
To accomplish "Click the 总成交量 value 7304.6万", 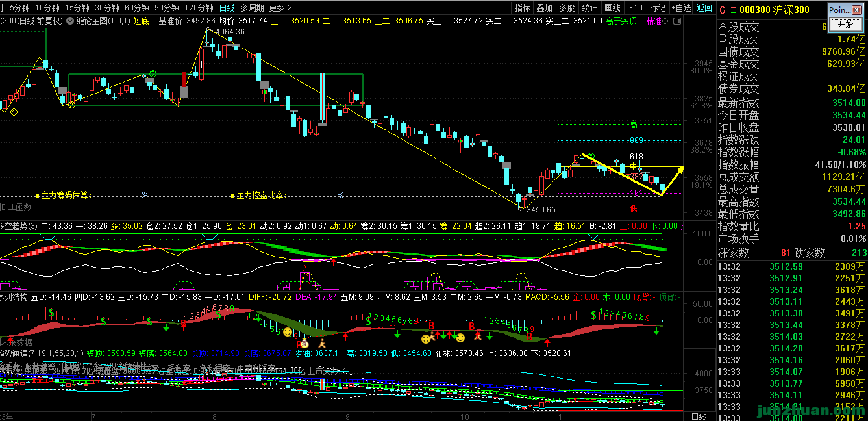I will point(846,189).
